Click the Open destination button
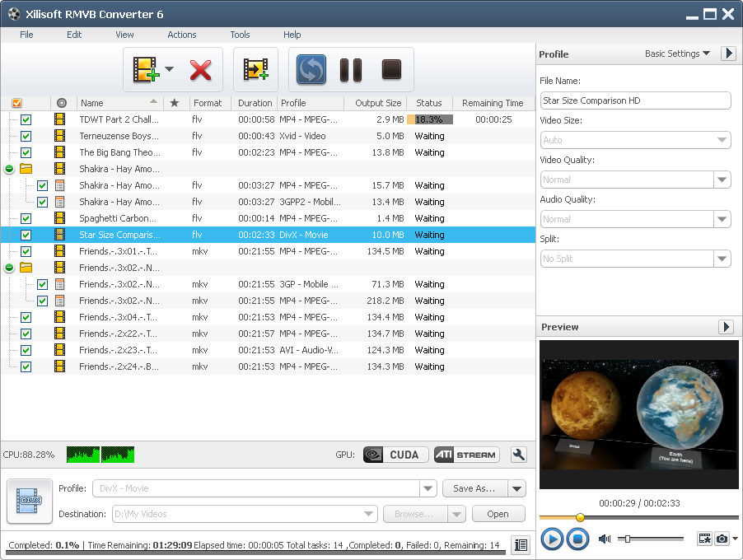This screenshot has height=560, width=743. [498, 514]
